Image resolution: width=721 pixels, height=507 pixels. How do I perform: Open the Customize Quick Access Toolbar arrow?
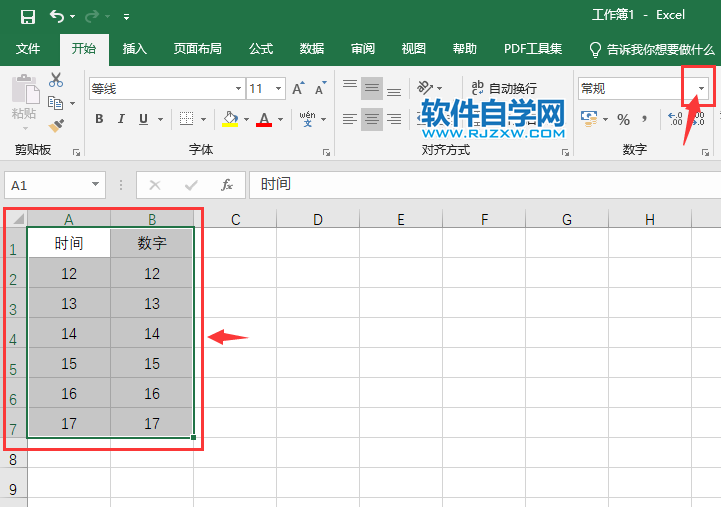click(126, 17)
